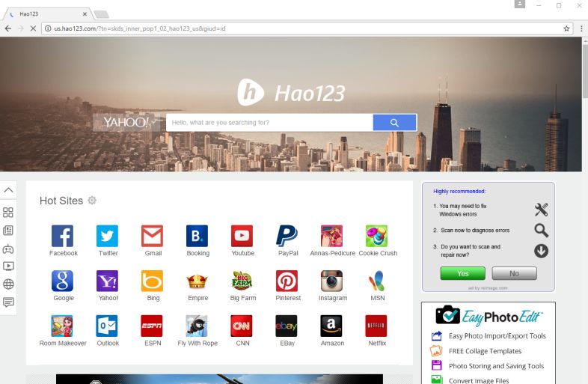Launch the Empire game icon
Viewport: 588px width, 384px height.
pos(197,281)
